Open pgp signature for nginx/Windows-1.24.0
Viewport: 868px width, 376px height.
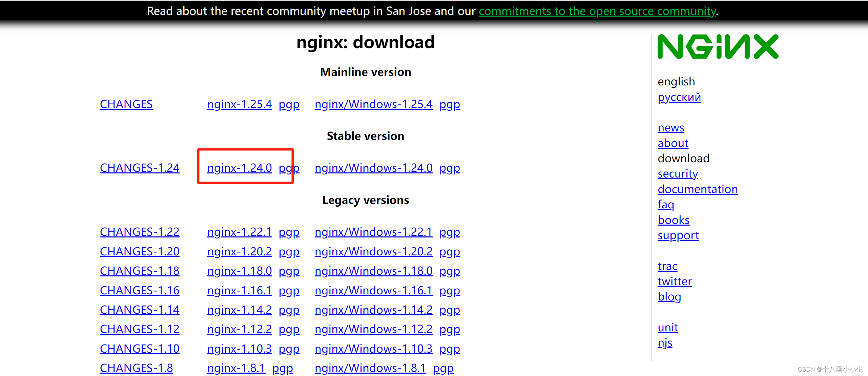click(x=450, y=168)
